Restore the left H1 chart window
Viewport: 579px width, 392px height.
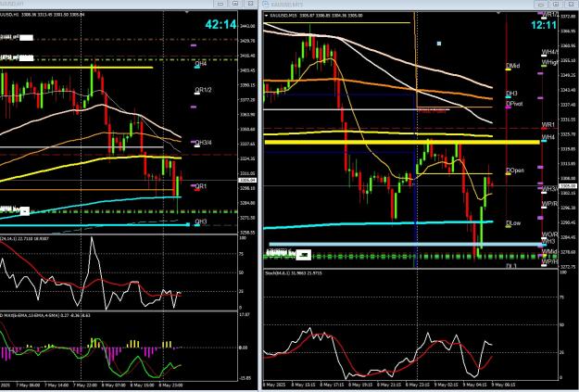click(x=235, y=4)
